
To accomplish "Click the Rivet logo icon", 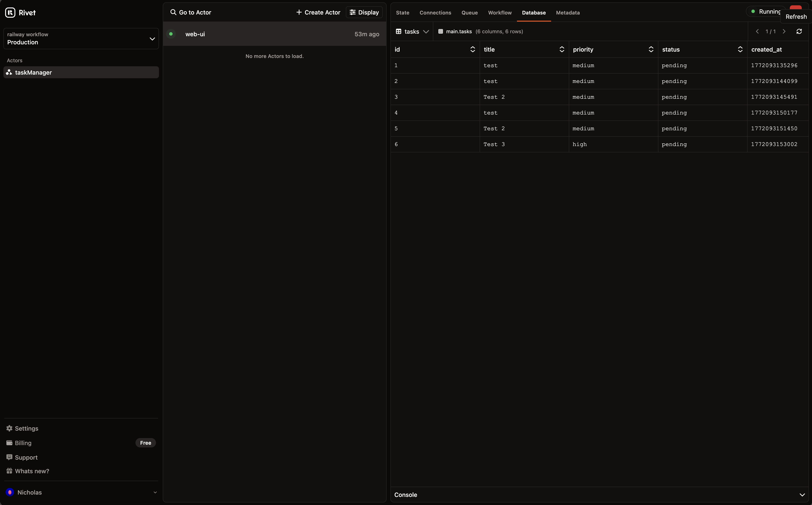I will click(x=10, y=12).
